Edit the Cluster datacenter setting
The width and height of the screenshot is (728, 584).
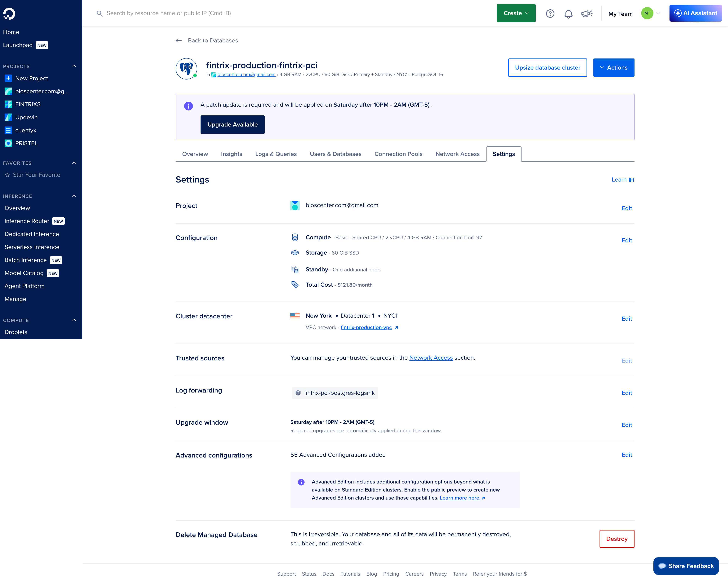tap(627, 319)
